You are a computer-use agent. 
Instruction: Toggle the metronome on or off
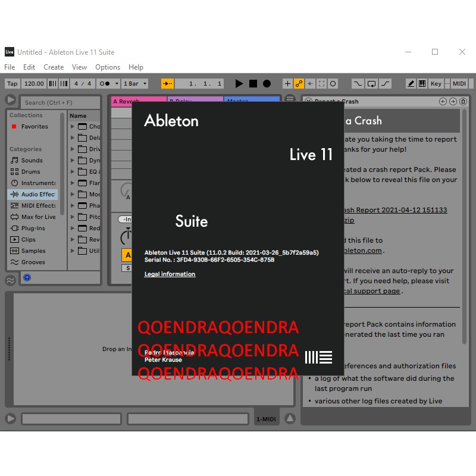(105, 83)
